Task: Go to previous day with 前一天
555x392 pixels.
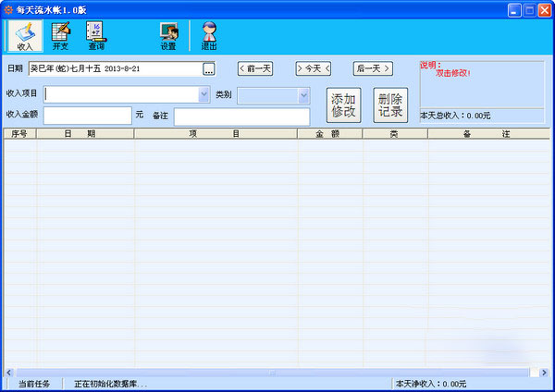Action: (x=255, y=68)
